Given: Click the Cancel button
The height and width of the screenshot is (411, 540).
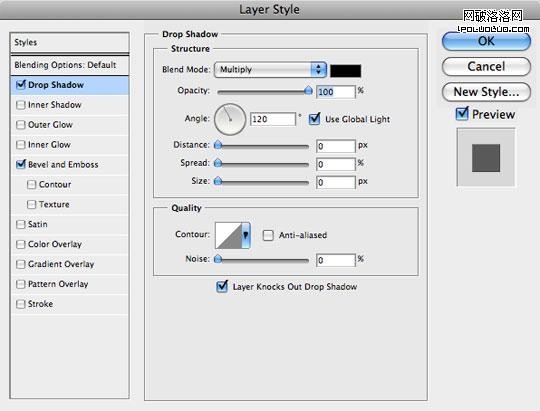Looking at the screenshot, I should (486, 66).
